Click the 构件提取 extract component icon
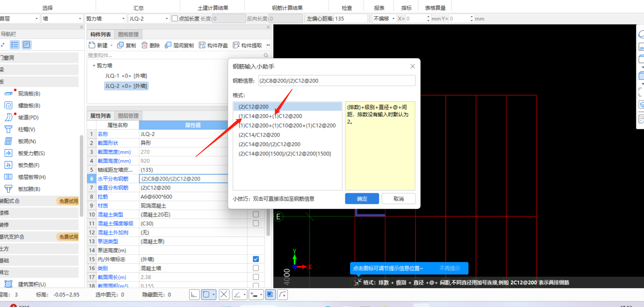644x307 pixels. pyautogui.click(x=236, y=45)
